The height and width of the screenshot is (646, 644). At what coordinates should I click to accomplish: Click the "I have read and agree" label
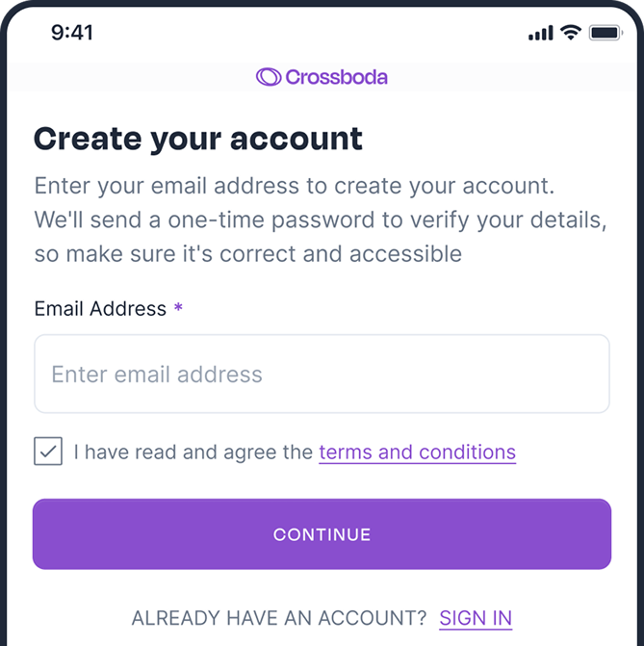pyautogui.click(x=193, y=452)
